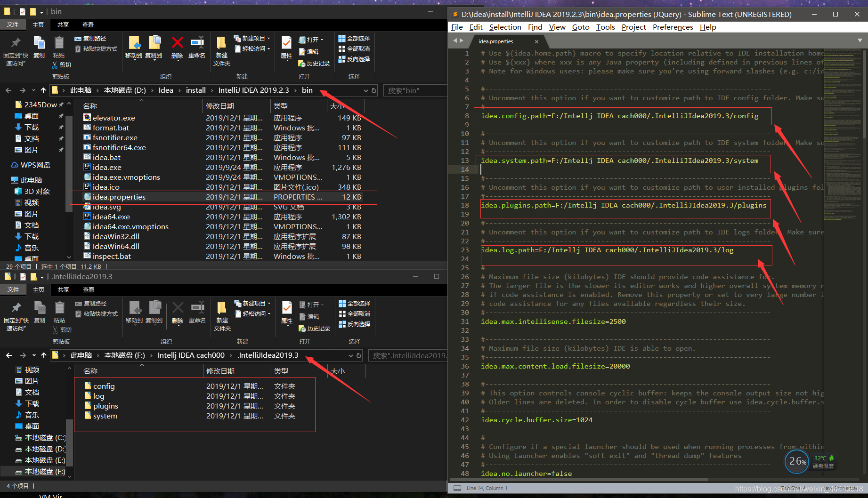Switch to View tab in .IntelliJIdea2019.3 window
Viewport: 868px width, 498px height.
89,289
